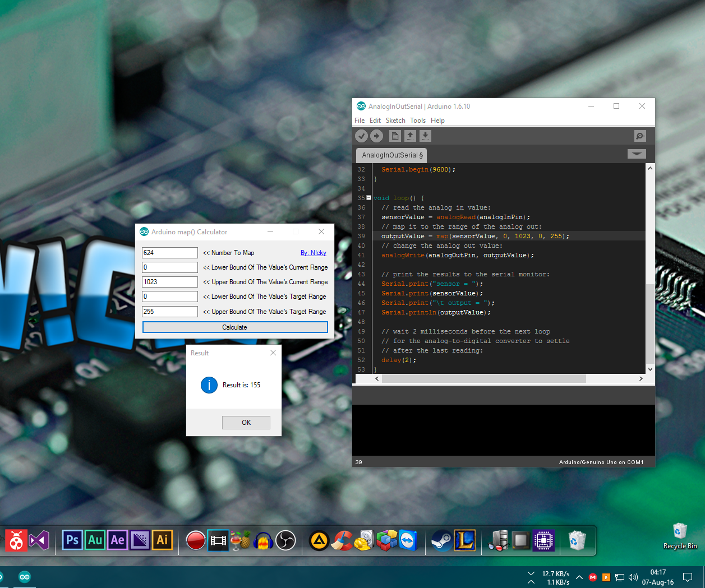Collapse the network speed chevron in the tray
Viewport: 705px width, 588px height.
click(531, 573)
